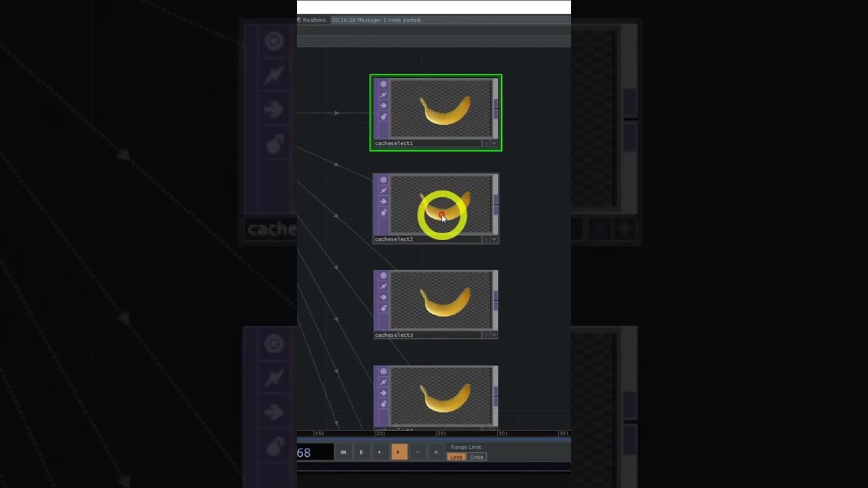Toggle Bypass arrow flag on cacheselect3
Image resolution: width=868 pixels, height=488 pixels.
[x=383, y=298]
